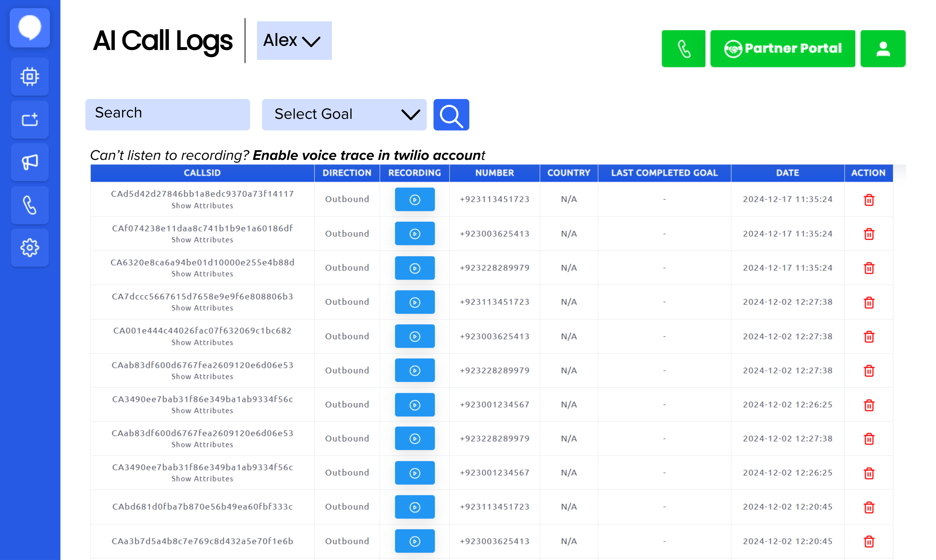Screen dimensions: 936x560
Task: Open the phone icon in sidebar
Action: point(30,205)
